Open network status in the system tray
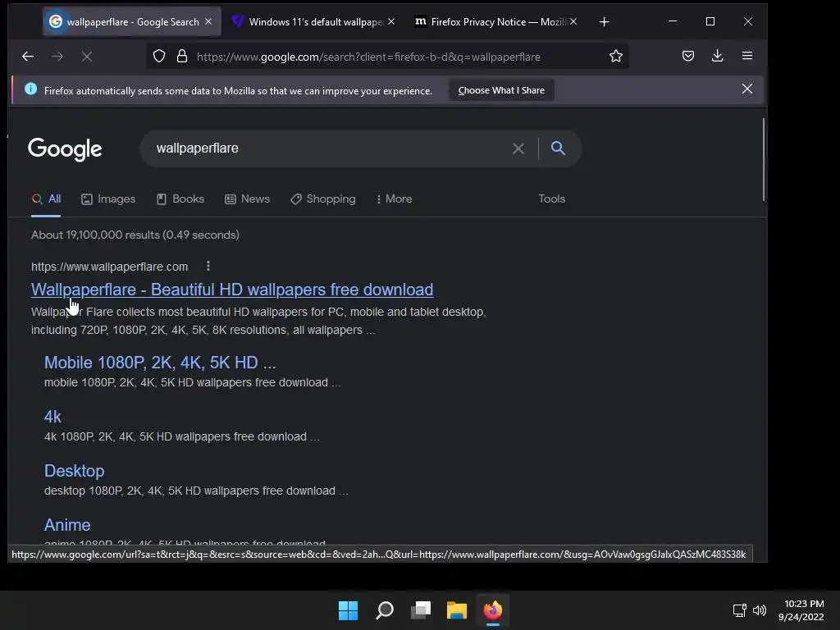Viewport: 840px width, 630px height. [x=740, y=610]
